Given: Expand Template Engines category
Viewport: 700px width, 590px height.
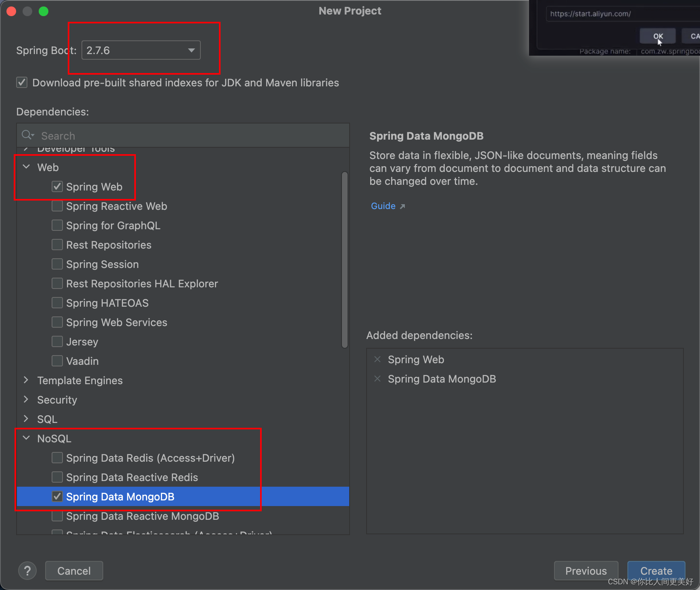Looking at the screenshot, I should [26, 380].
